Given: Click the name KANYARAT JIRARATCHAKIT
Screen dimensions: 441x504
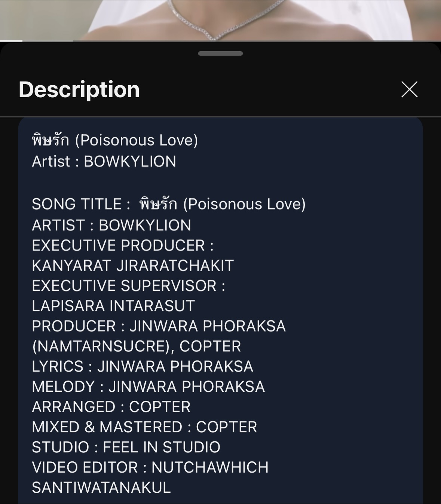Looking at the screenshot, I should click(x=133, y=266).
